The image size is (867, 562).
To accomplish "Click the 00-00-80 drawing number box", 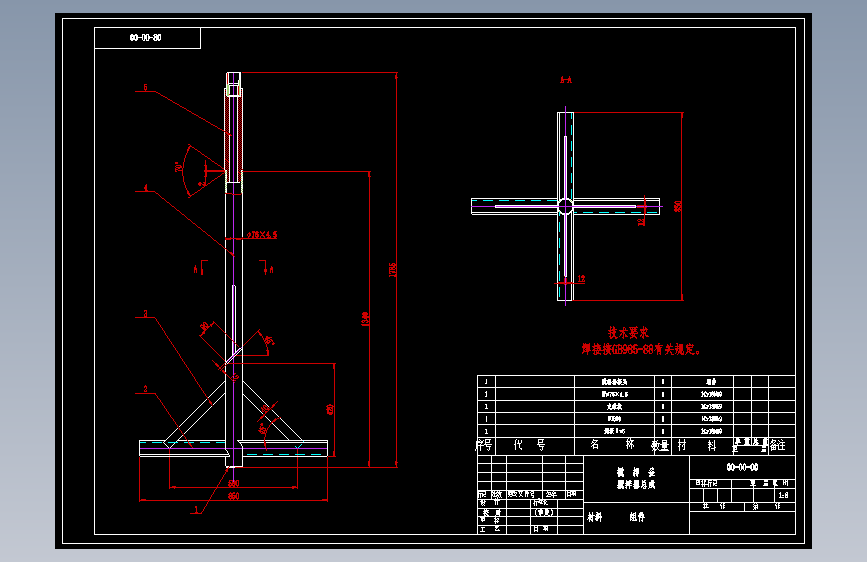I will [147, 38].
